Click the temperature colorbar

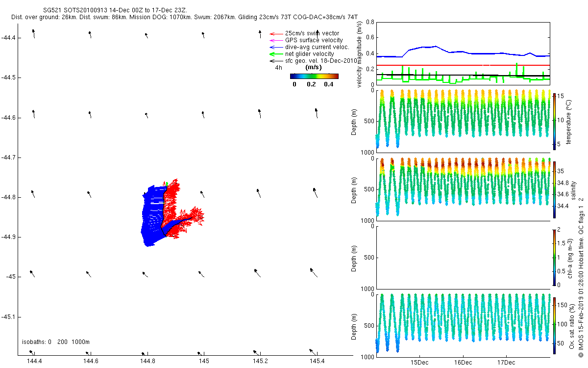tap(554, 120)
